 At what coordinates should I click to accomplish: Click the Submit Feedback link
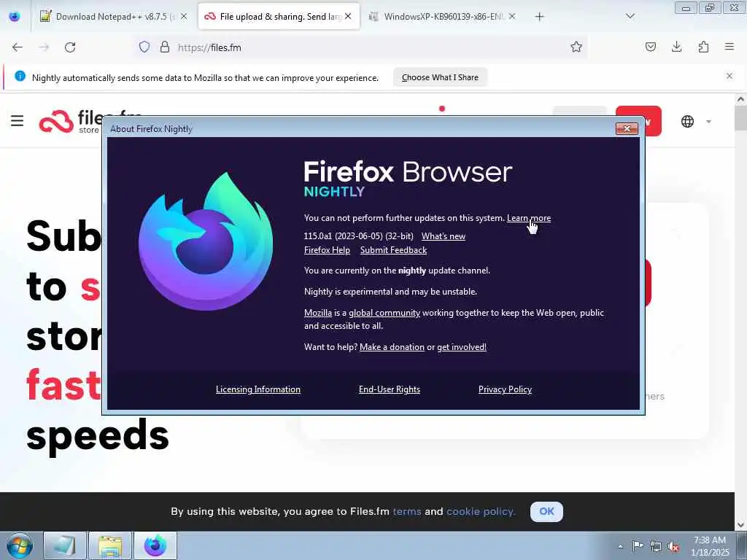pyautogui.click(x=393, y=250)
